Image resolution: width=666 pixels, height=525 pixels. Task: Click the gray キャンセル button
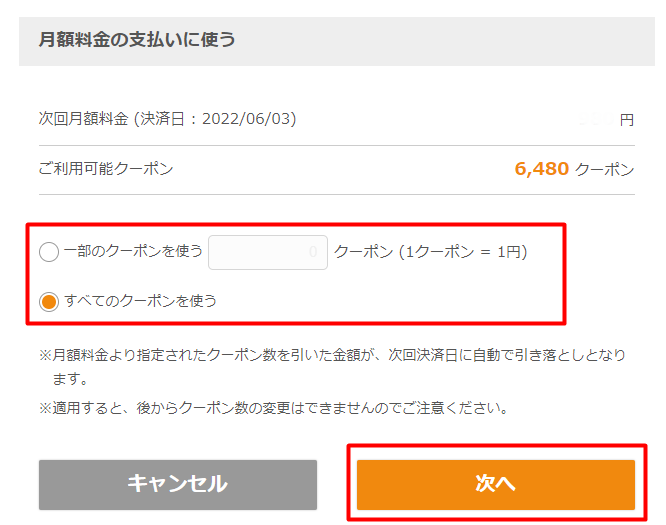178,485
